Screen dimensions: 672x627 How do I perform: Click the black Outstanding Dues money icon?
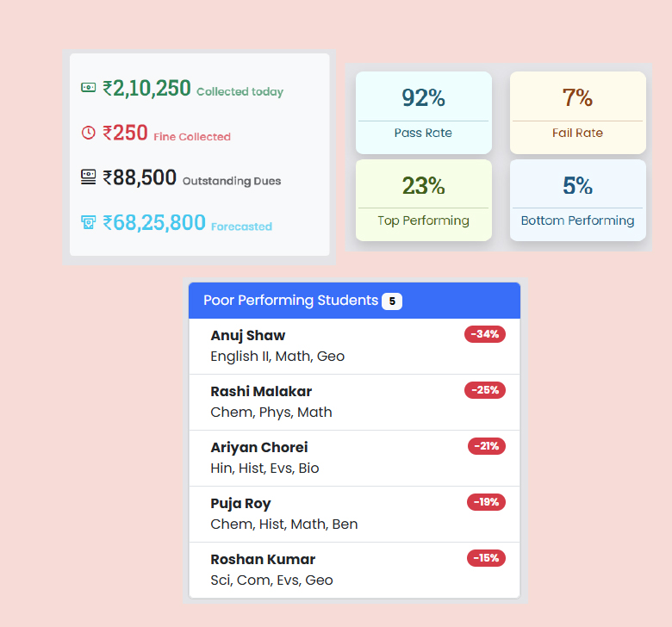click(x=88, y=177)
